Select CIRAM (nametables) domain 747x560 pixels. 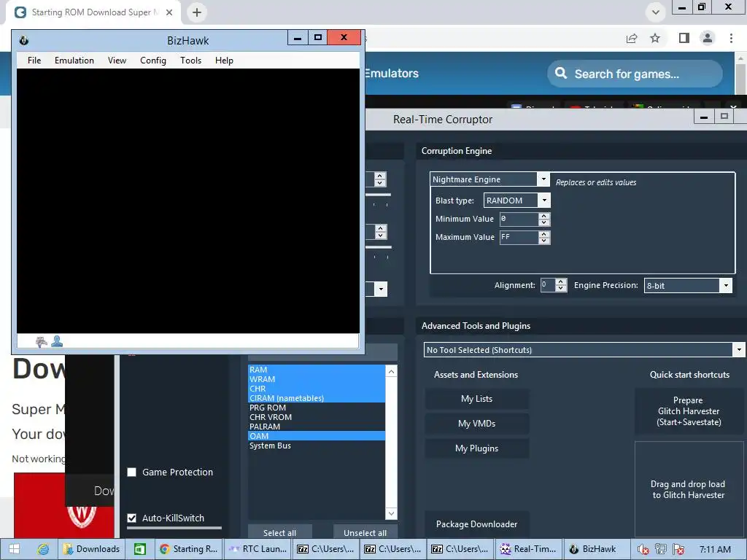(317, 398)
